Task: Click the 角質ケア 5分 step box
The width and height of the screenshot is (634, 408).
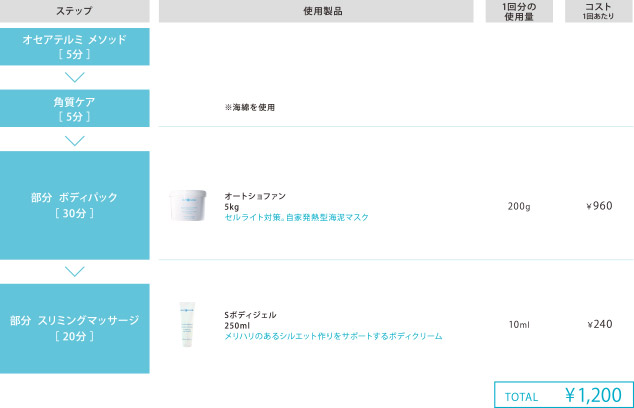Action: point(74,108)
